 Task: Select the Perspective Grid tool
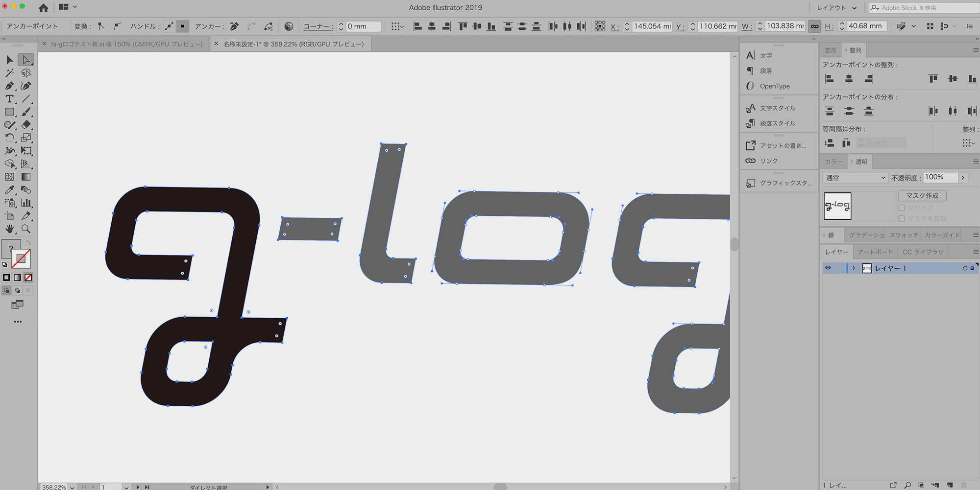point(26,164)
